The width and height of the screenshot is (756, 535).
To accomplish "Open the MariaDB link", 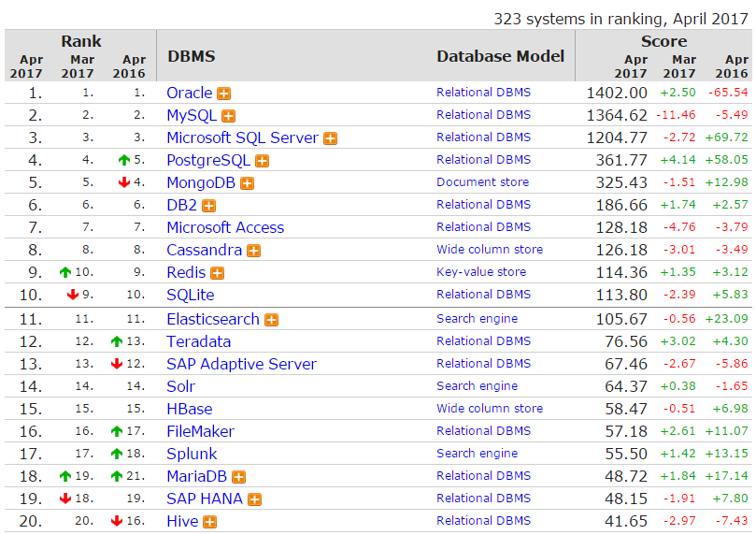I will [197, 477].
